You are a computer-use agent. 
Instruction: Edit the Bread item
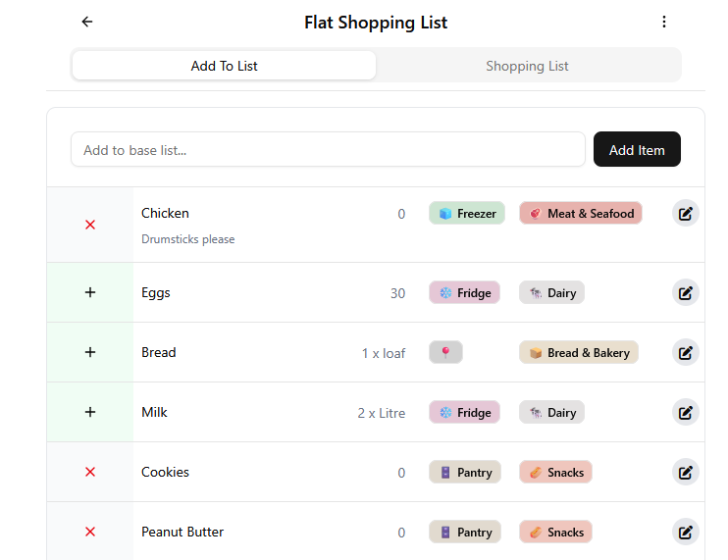pos(686,353)
